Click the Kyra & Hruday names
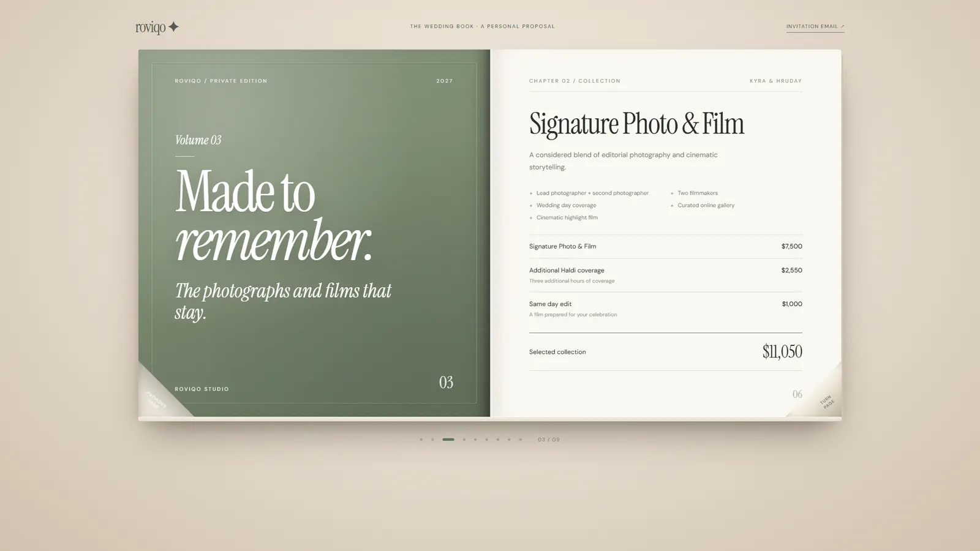 775,81
